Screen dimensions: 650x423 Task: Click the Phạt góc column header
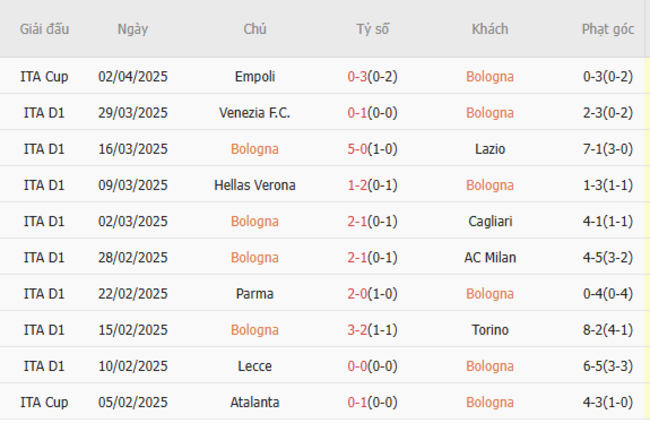[x=607, y=29]
